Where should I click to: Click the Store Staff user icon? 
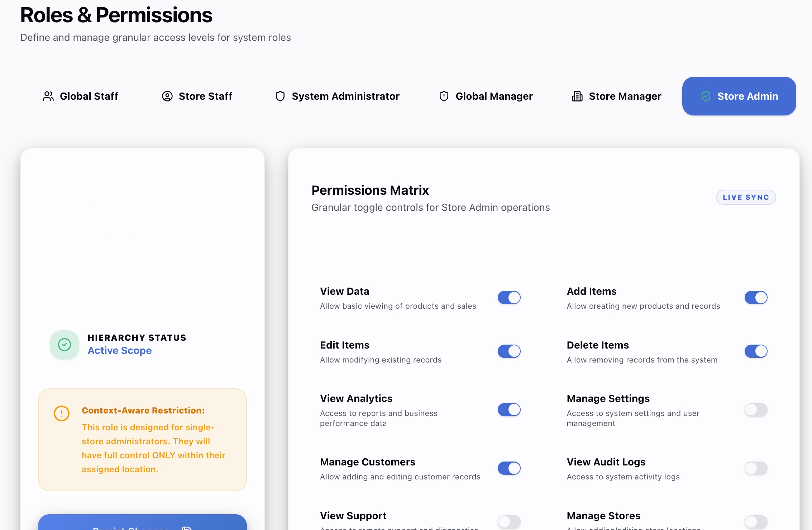point(167,96)
